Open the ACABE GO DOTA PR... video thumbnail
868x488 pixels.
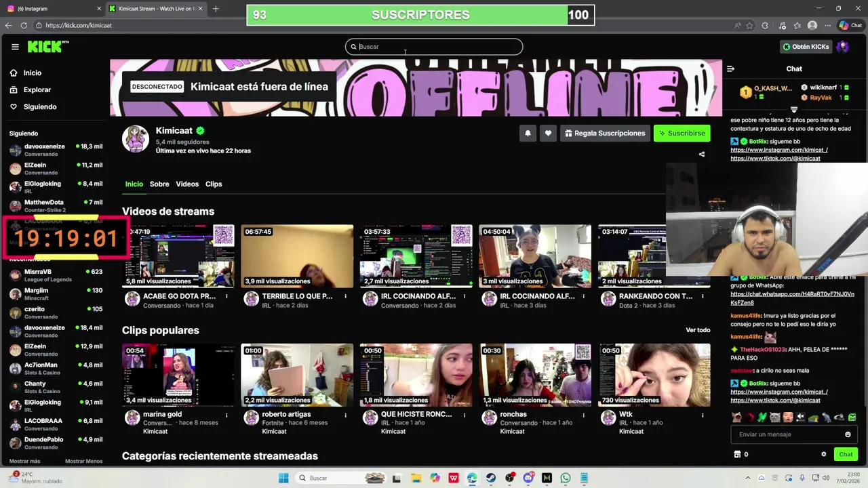(x=178, y=256)
